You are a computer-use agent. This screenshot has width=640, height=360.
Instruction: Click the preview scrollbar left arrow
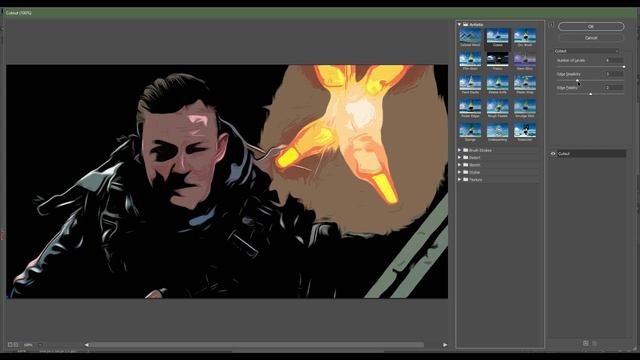(87, 345)
